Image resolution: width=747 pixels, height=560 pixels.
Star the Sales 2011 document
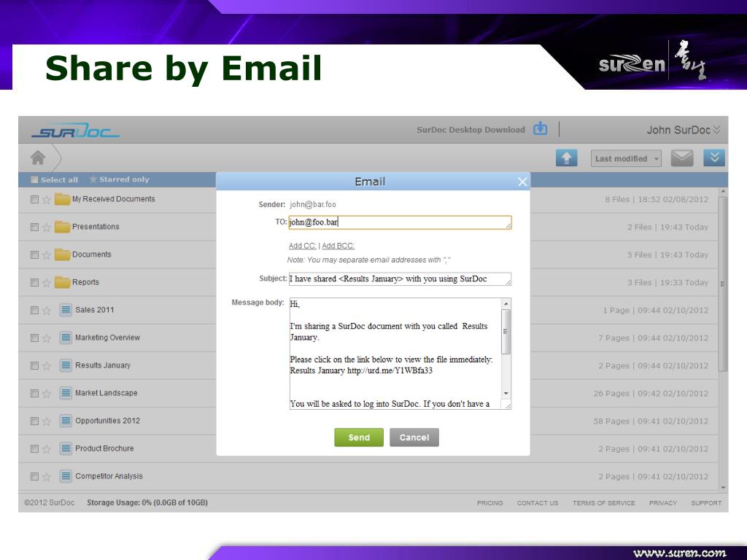pos(46,311)
